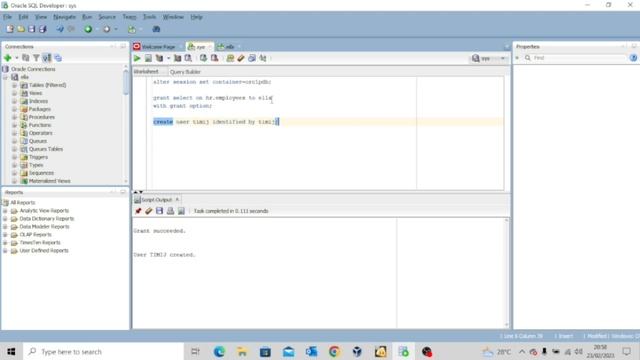The width and height of the screenshot is (640, 360).
Task: Click the Run Script icon
Action: tap(148, 58)
